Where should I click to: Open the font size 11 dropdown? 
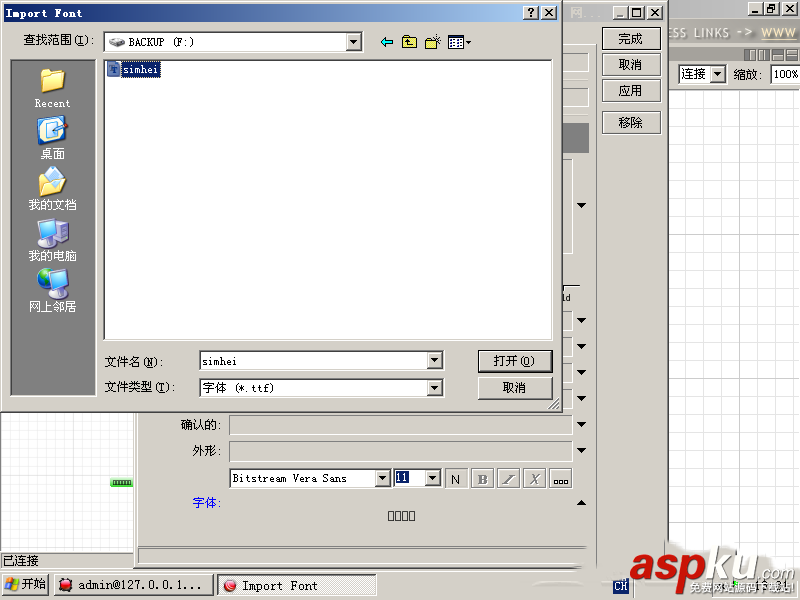pos(433,479)
